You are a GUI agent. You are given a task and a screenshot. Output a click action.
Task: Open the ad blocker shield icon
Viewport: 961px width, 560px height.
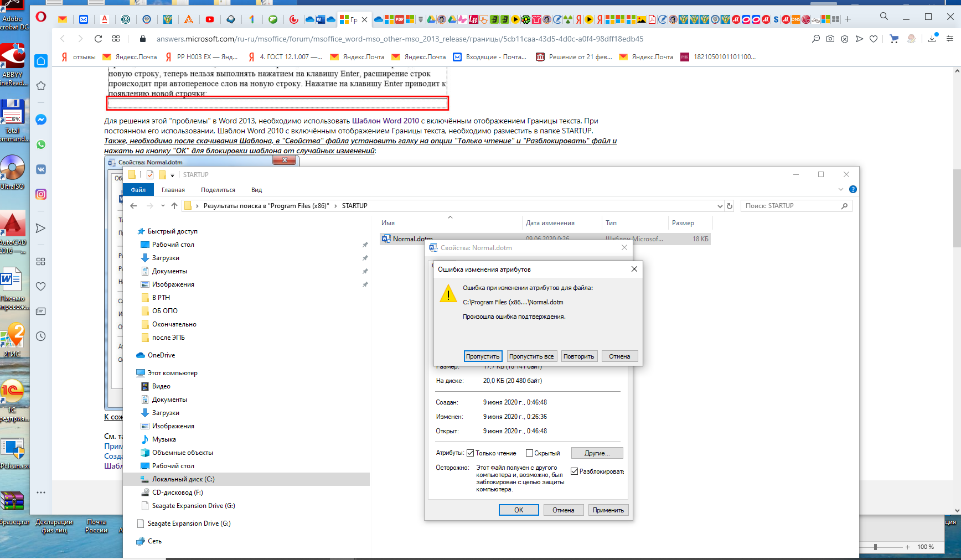tap(845, 39)
